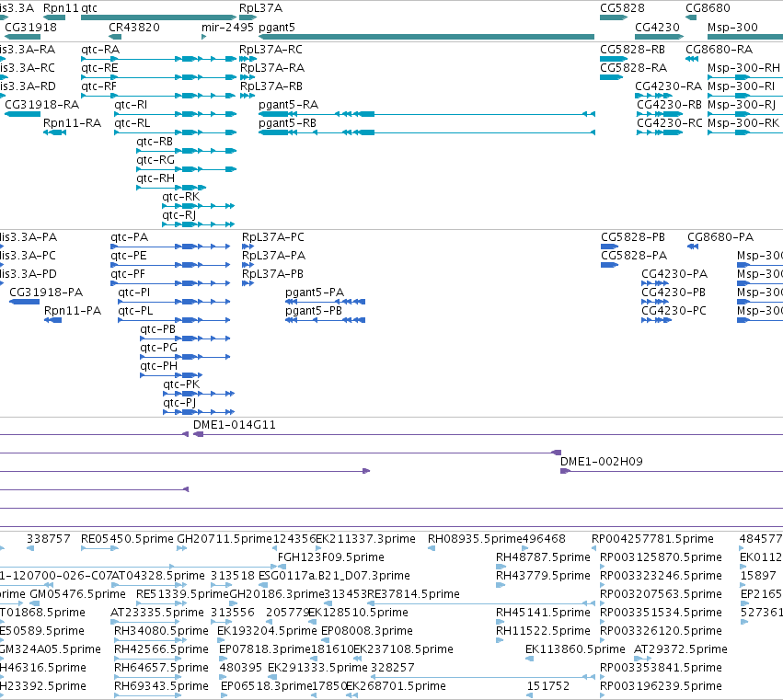783x700 pixels.
Task: Click the EP08008.3prime EST label
Action: tap(367, 631)
